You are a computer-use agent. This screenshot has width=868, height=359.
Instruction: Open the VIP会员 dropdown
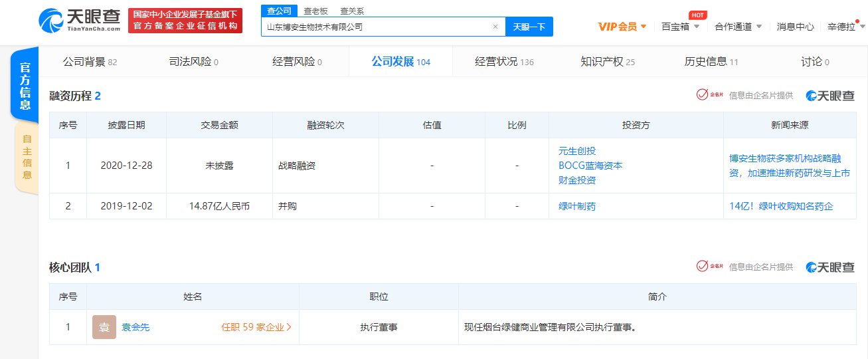[622, 27]
